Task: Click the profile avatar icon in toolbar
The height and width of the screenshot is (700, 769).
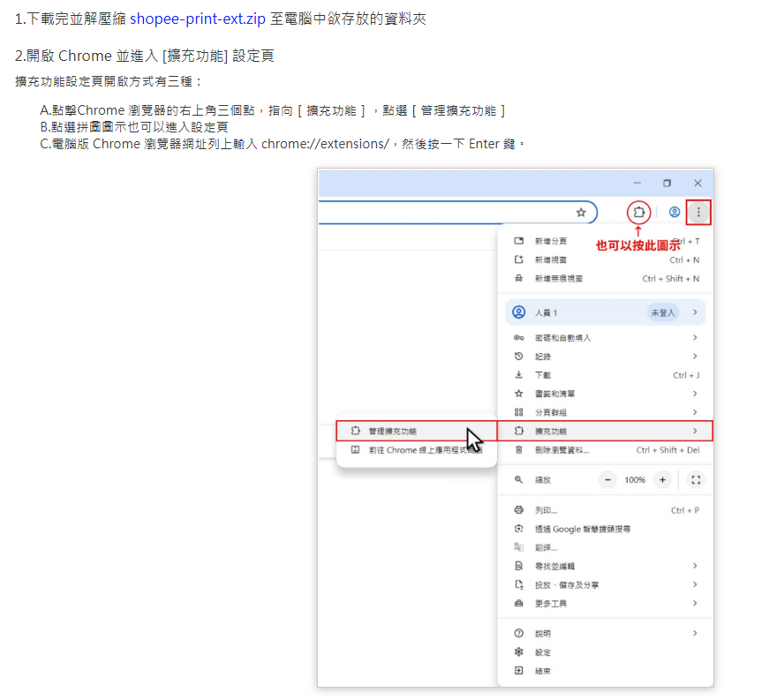Action: click(675, 213)
